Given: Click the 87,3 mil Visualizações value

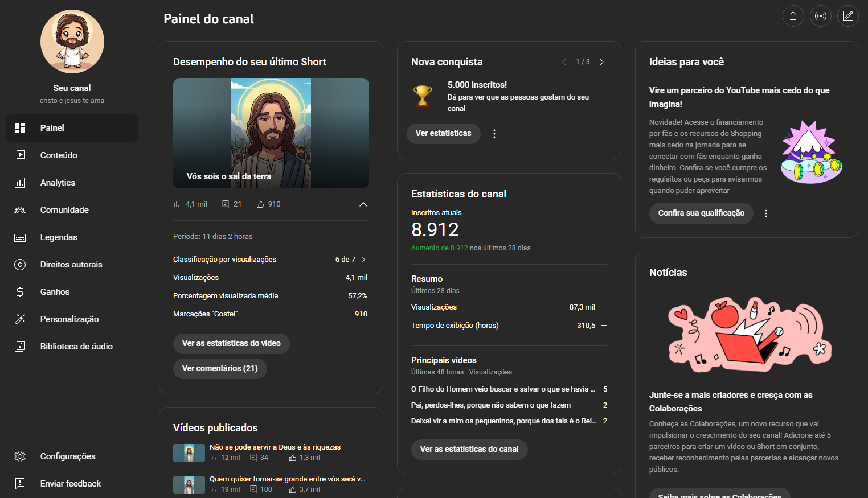Looking at the screenshot, I should (x=582, y=307).
